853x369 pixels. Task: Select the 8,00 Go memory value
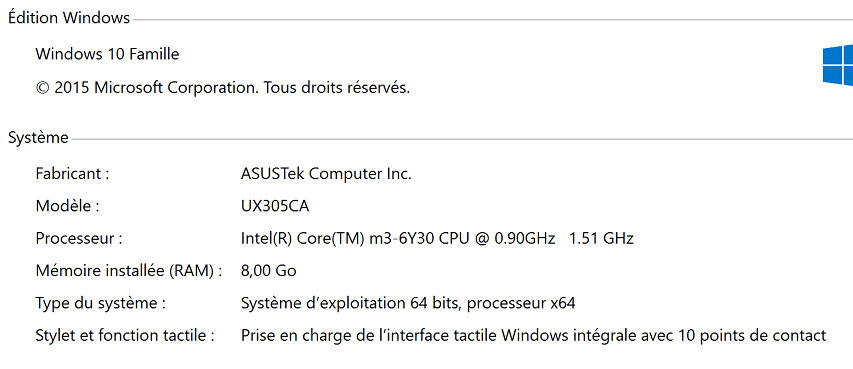[x=268, y=270]
